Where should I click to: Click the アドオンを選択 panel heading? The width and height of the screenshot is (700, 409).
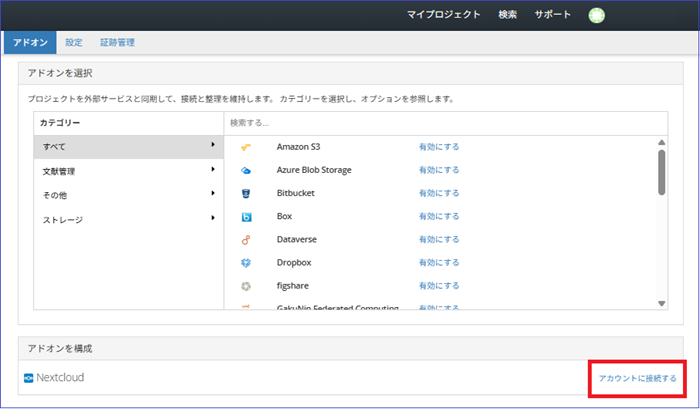60,73
